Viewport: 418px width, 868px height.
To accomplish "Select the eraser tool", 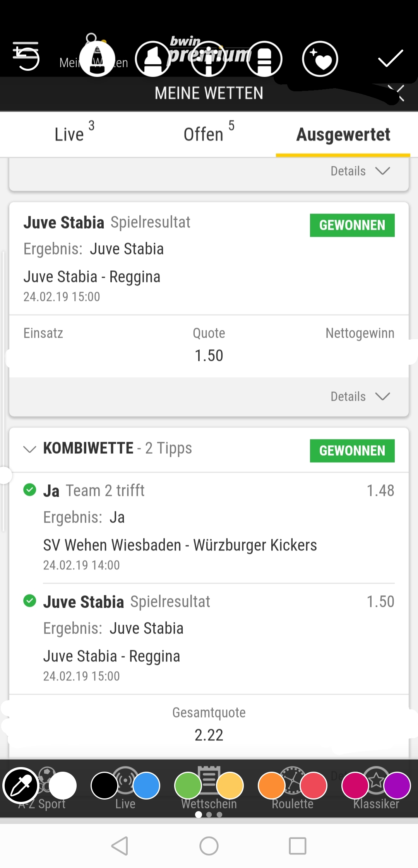I will click(x=265, y=59).
